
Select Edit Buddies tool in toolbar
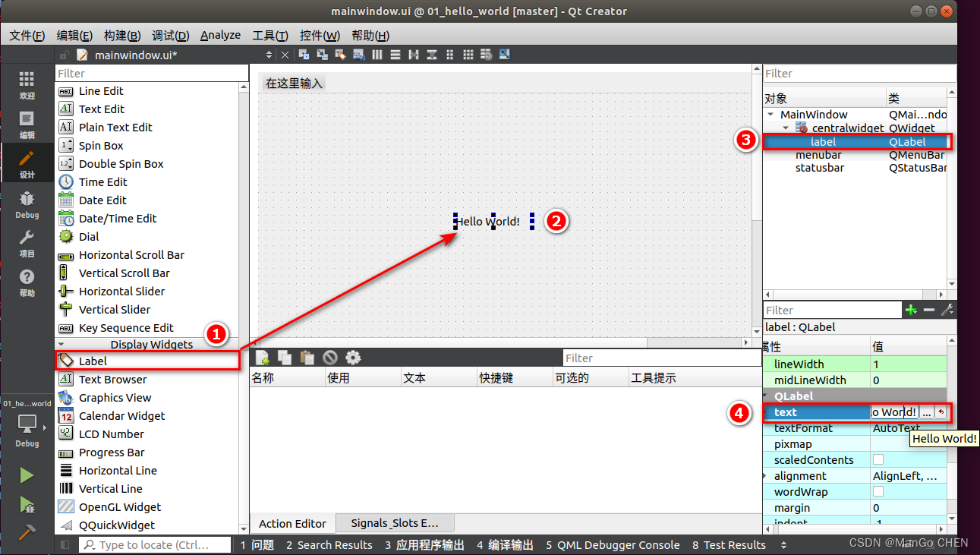(x=341, y=55)
